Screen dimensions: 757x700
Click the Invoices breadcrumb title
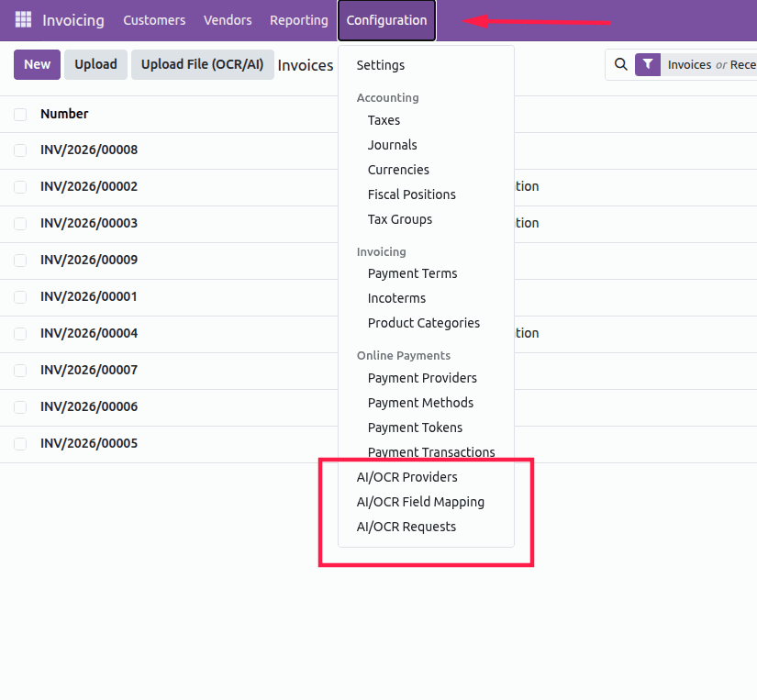[306, 65]
